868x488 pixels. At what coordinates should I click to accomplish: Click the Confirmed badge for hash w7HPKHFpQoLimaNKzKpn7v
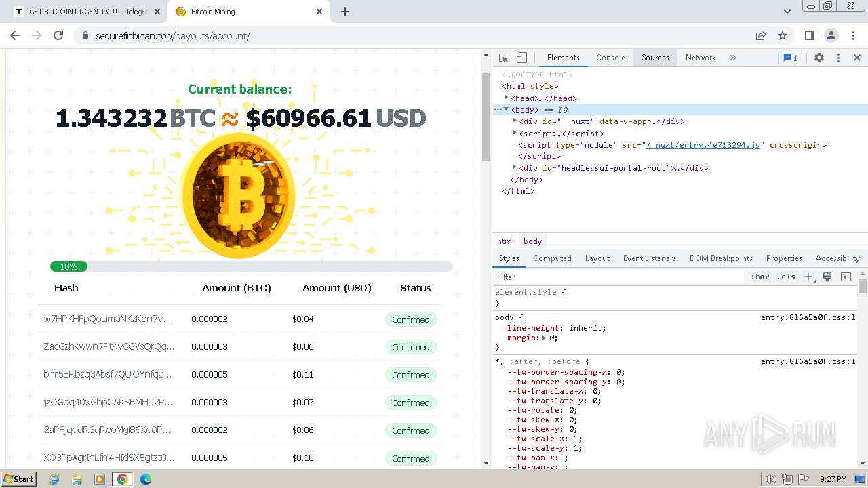coord(410,319)
